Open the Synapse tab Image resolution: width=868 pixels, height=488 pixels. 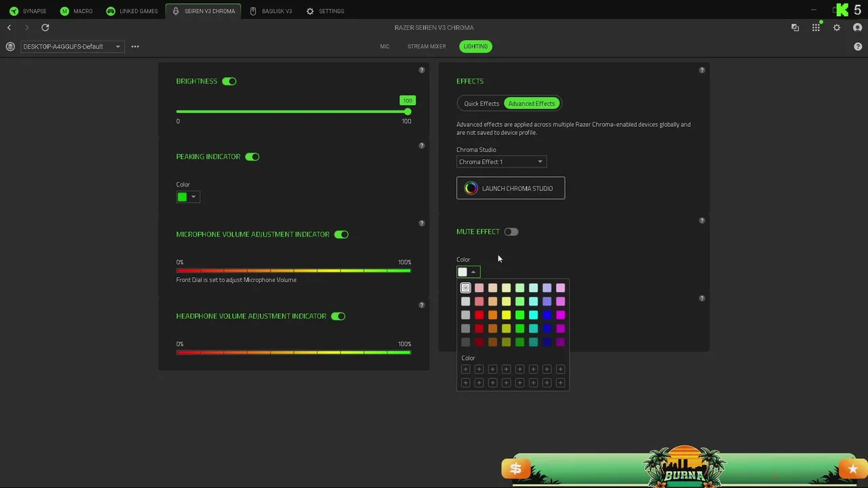click(28, 11)
